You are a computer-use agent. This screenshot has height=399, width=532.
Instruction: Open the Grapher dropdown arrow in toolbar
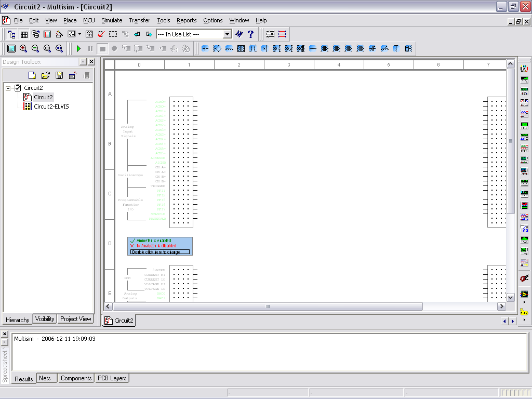[79, 34]
